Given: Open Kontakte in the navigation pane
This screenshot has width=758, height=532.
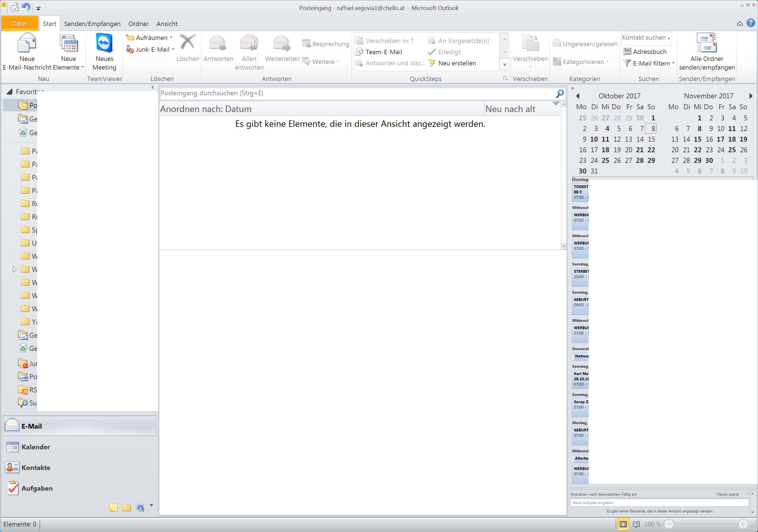Looking at the screenshot, I should coord(35,468).
